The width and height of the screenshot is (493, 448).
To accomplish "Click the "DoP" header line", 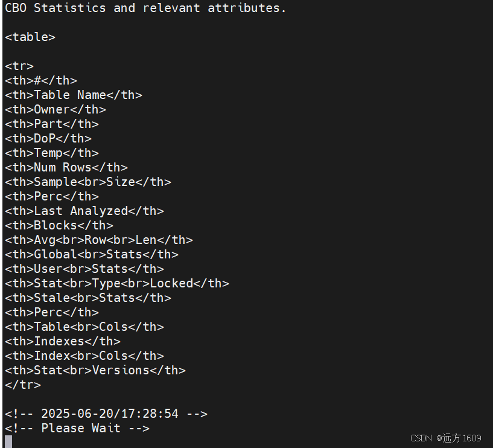I will coord(48,138).
